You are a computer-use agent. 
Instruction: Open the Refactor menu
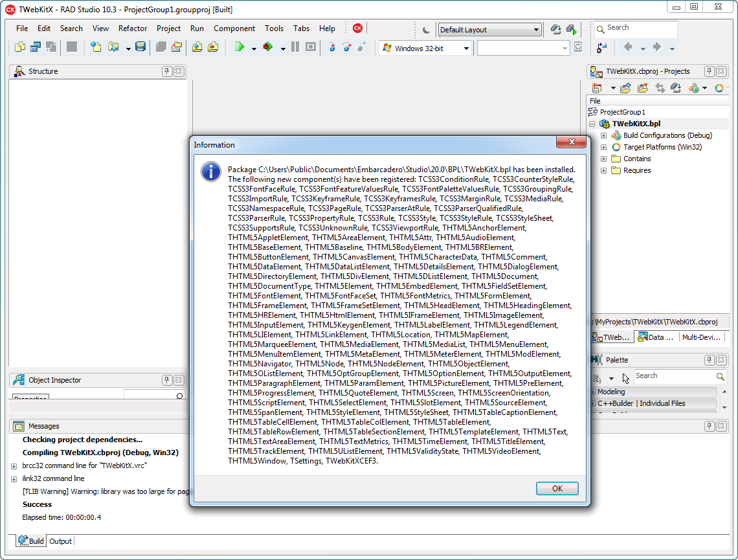point(133,28)
